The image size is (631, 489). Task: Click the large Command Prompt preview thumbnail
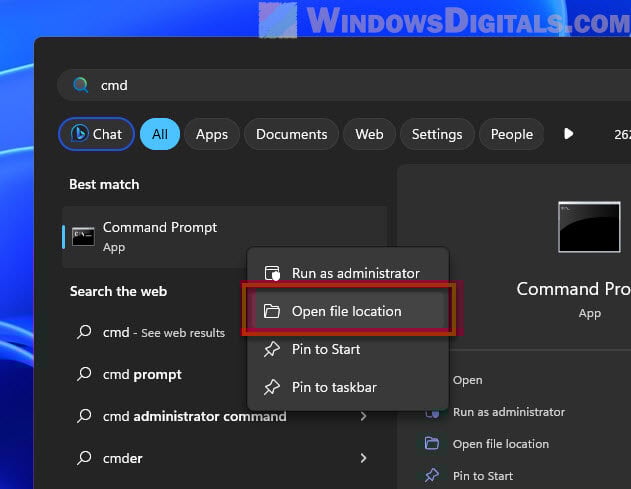[589, 227]
